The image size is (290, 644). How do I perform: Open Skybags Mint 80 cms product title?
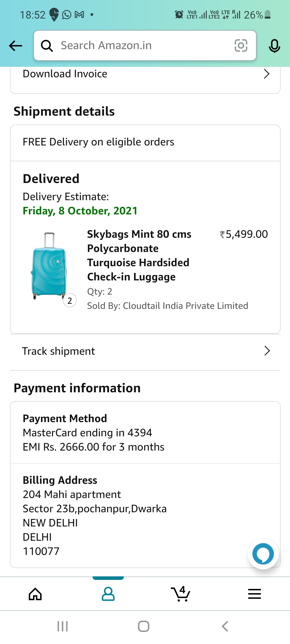[x=139, y=255]
